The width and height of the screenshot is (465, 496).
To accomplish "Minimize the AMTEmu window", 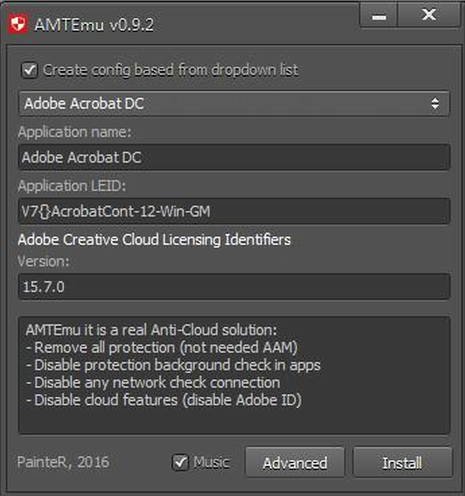I will pos(379,16).
